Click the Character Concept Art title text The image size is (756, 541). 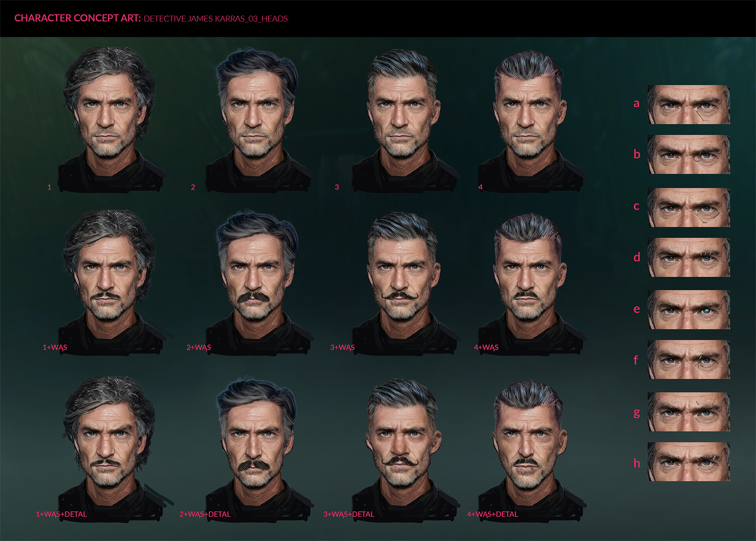click(77, 18)
